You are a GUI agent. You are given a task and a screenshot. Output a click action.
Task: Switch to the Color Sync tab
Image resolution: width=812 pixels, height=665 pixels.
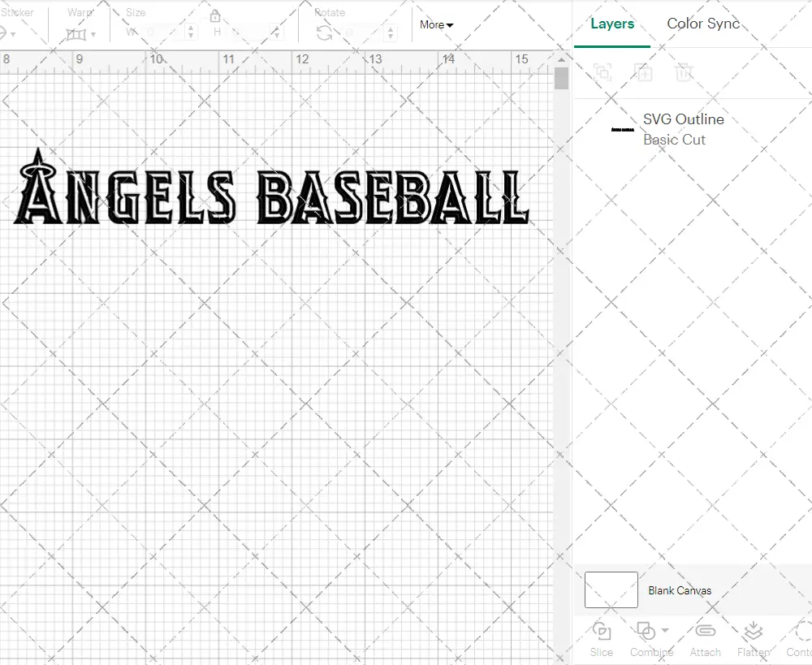(703, 24)
